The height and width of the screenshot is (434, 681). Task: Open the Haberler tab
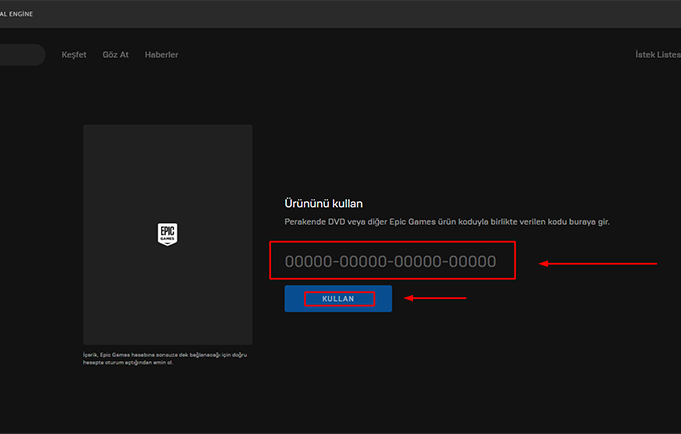[162, 55]
